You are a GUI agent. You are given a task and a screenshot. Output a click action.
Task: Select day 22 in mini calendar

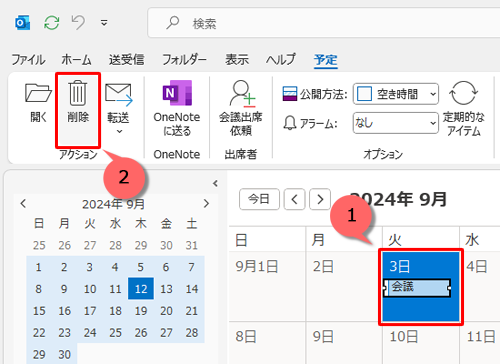[x=39, y=332]
